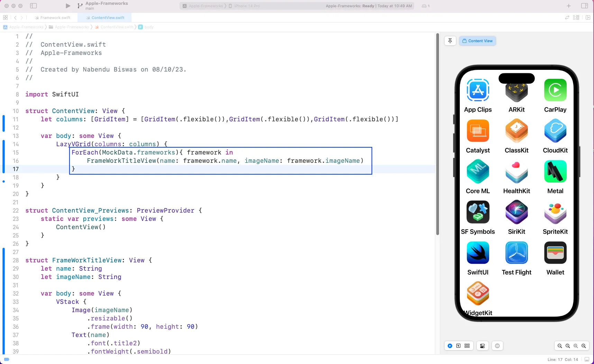
Task: Click '.fontWeight(.semibold)' line in code
Action: 129,352
